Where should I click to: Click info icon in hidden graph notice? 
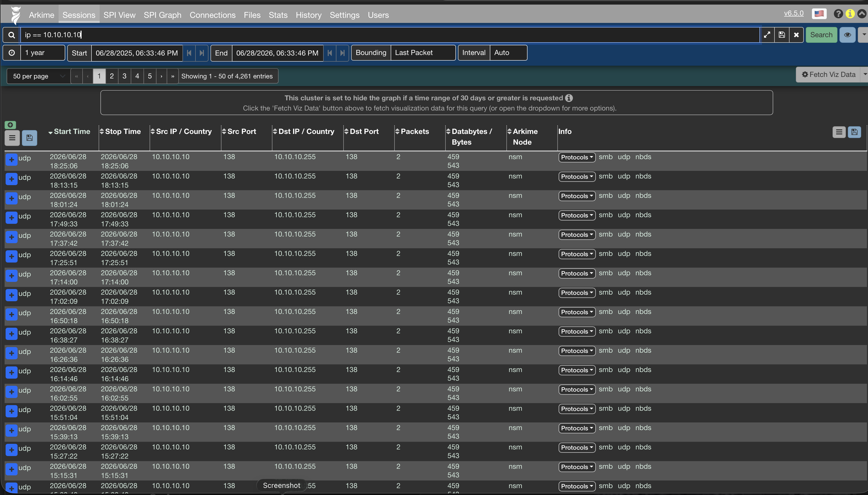[x=569, y=98]
